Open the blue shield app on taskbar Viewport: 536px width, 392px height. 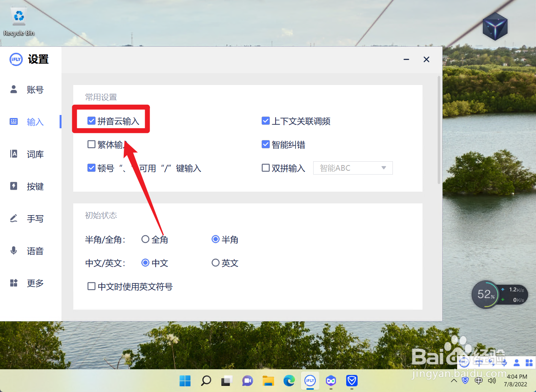tap(352, 381)
